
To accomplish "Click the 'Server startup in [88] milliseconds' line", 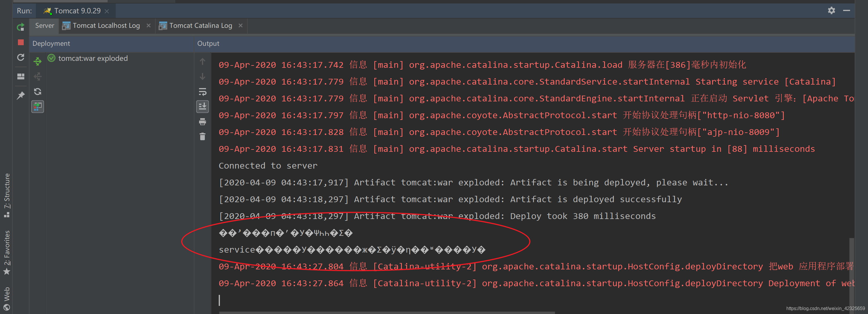I will tap(516, 149).
